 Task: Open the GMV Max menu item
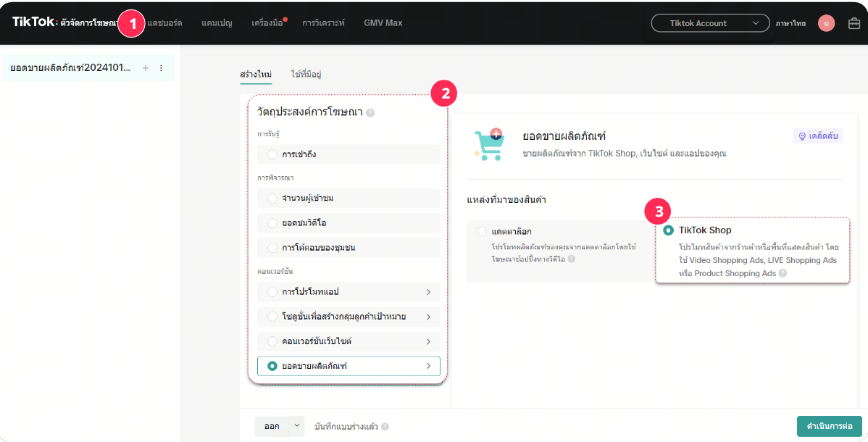coord(383,23)
